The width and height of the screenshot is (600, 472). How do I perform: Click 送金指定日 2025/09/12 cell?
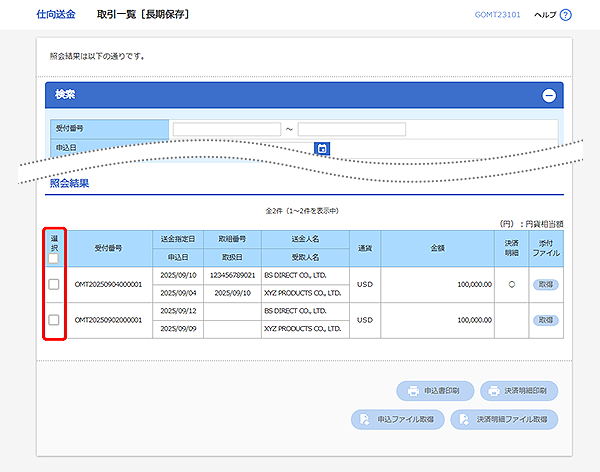coord(178,311)
